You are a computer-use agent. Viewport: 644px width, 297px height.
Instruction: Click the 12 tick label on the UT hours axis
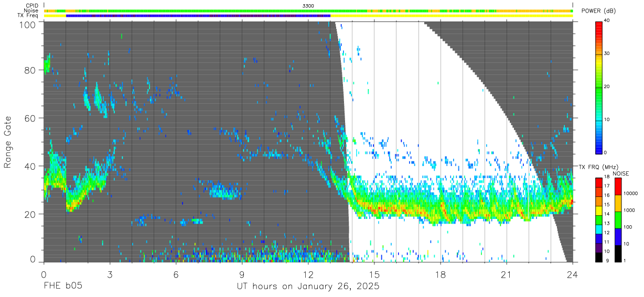[308, 274]
